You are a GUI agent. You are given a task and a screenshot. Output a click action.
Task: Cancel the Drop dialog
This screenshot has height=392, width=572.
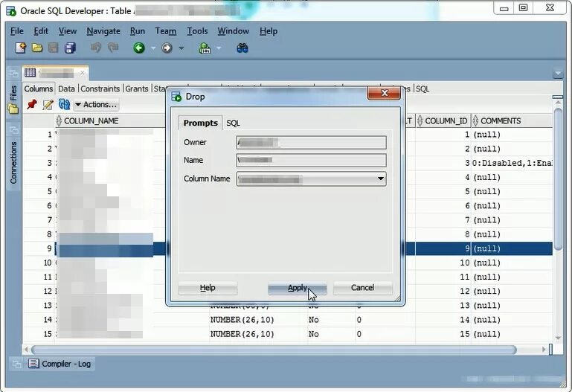pos(362,288)
